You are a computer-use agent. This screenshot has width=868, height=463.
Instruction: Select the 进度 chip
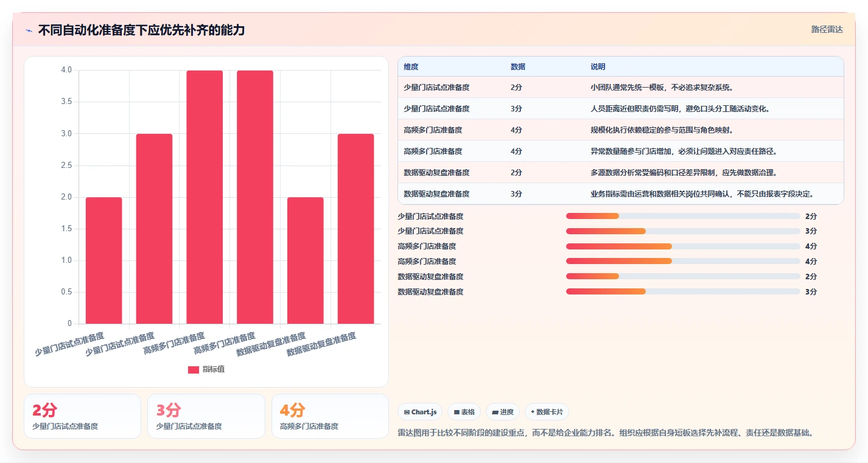click(503, 412)
